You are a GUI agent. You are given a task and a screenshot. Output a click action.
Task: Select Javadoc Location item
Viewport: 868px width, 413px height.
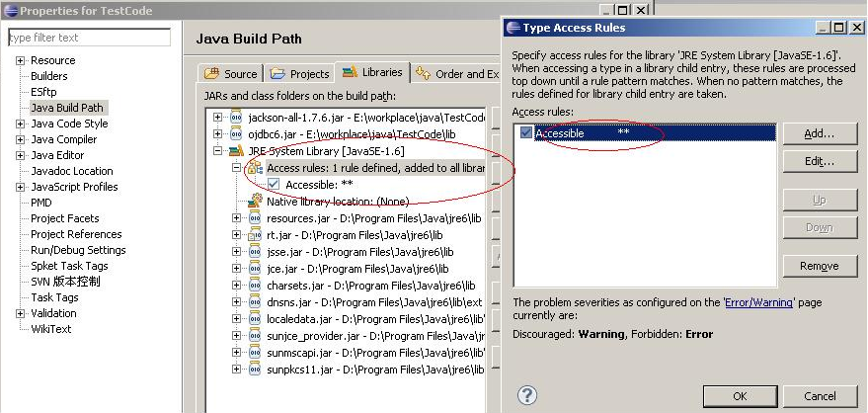(71, 171)
